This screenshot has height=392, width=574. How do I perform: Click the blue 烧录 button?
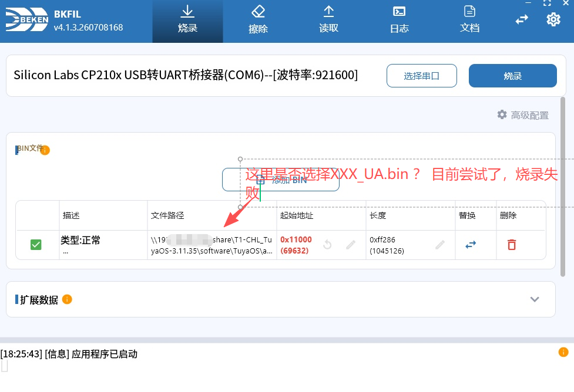pyautogui.click(x=512, y=76)
